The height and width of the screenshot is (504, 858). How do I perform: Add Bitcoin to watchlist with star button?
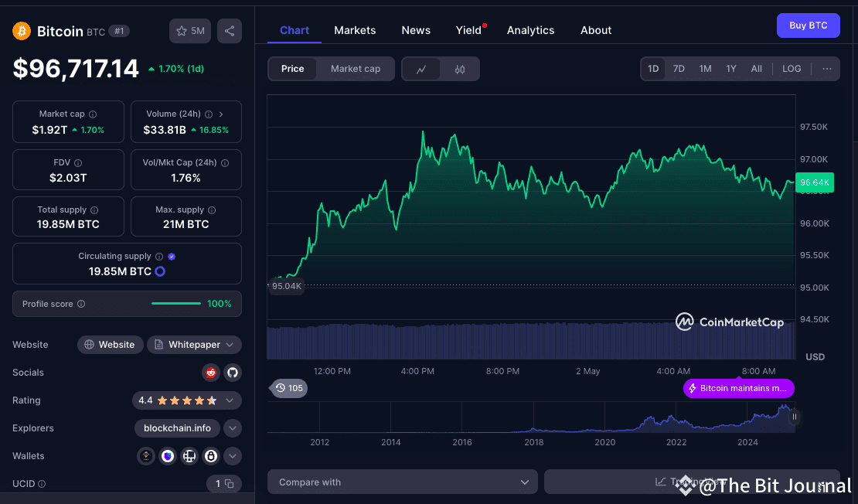(x=190, y=31)
